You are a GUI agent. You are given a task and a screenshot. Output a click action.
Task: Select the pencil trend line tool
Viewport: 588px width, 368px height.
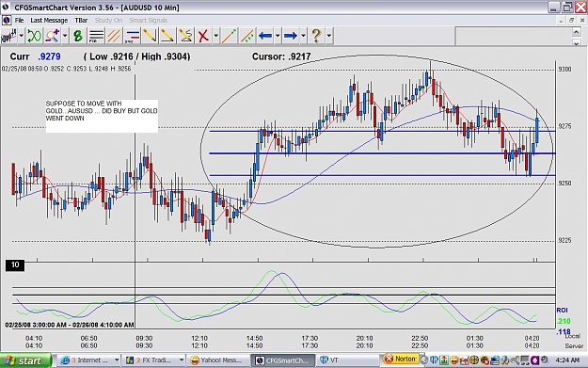tap(150, 36)
